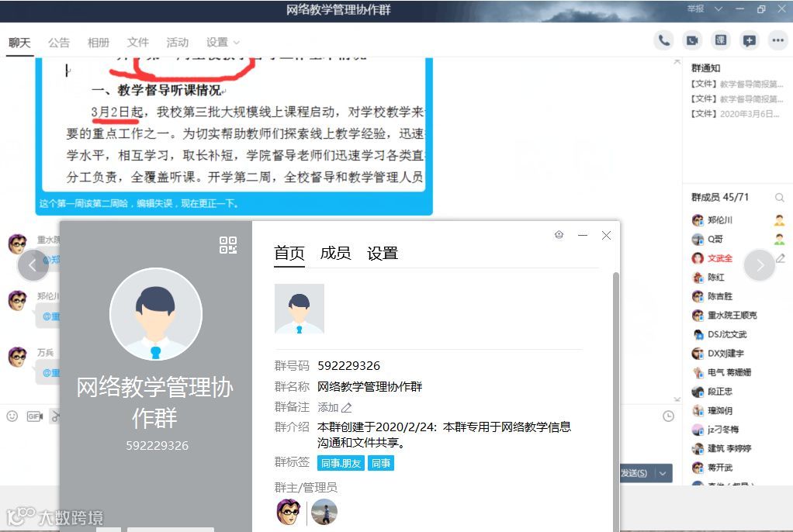Open message history clock icon

668,416
